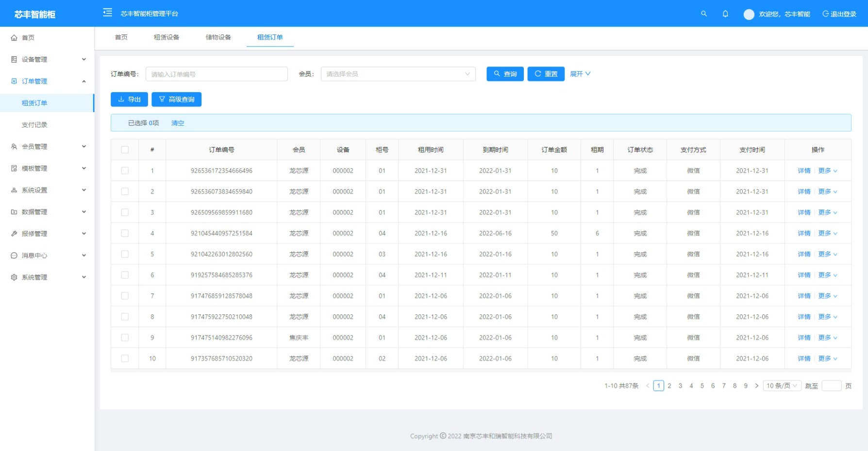
Task: Click the 报修管理 wrench icon
Action: click(14, 234)
